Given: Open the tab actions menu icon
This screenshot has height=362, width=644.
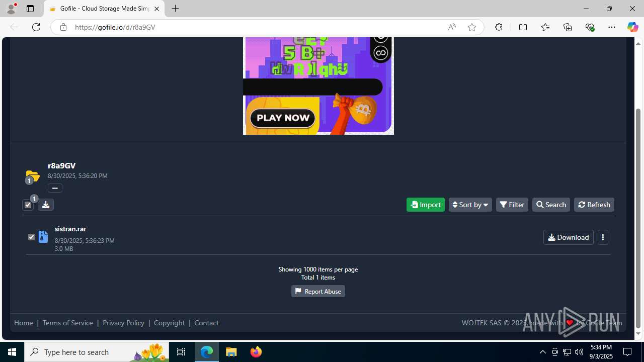Looking at the screenshot, I should 30,9.
